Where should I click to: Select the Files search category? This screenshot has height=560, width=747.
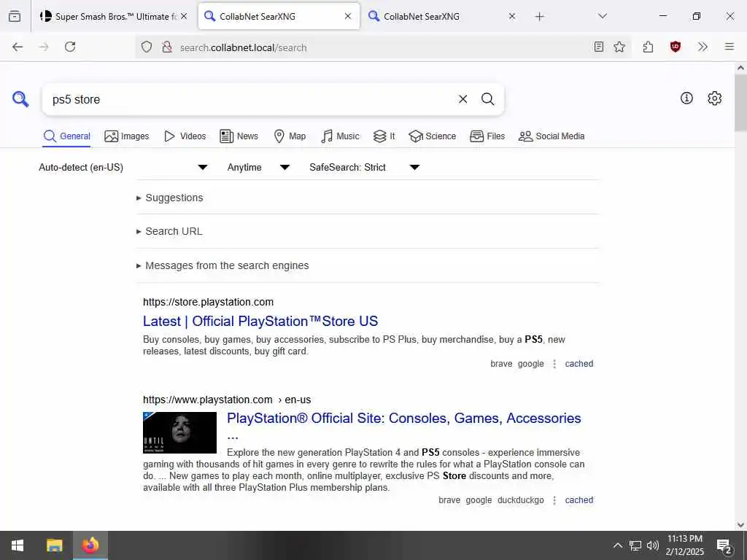coord(487,136)
